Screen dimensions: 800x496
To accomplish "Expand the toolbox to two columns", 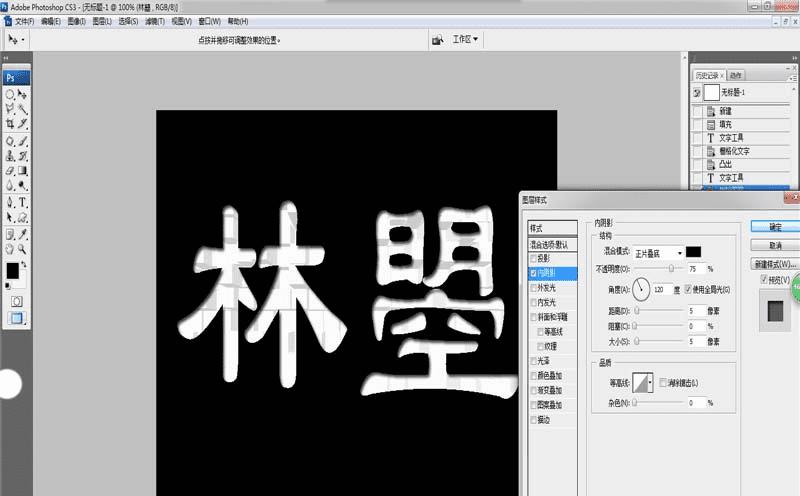I will (6, 58).
